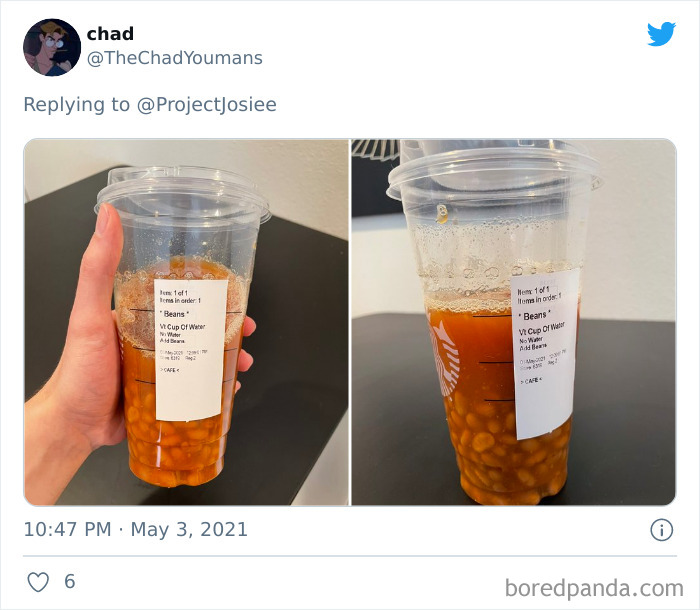Screen dimensions: 700x610
Task: Click the order label in left photo
Action: point(191,350)
